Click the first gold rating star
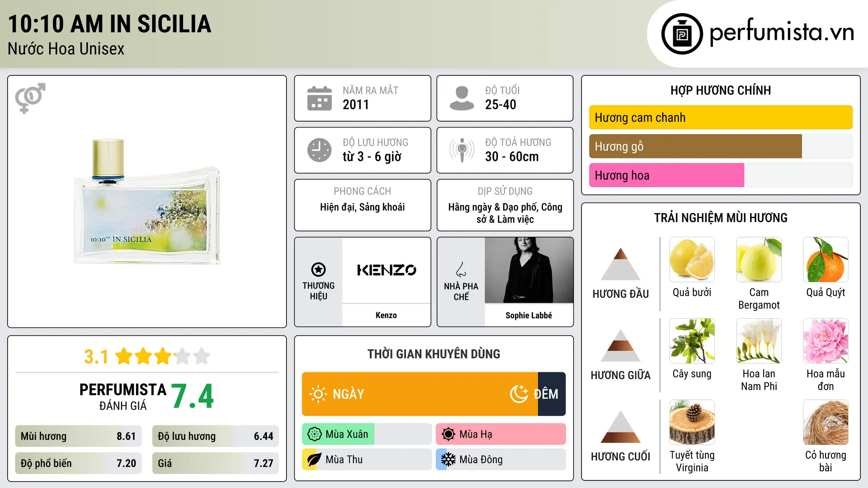 tap(124, 356)
